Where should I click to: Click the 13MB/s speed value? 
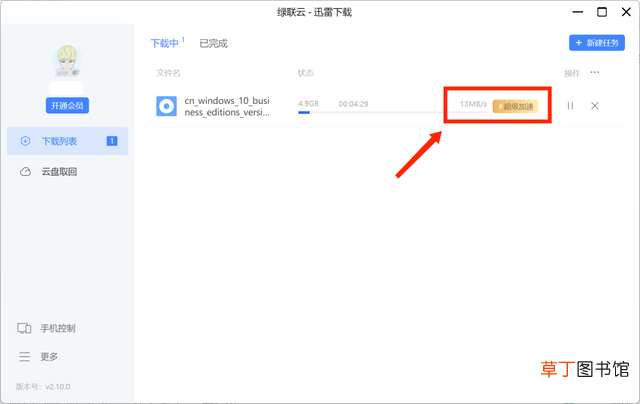click(473, 104)
